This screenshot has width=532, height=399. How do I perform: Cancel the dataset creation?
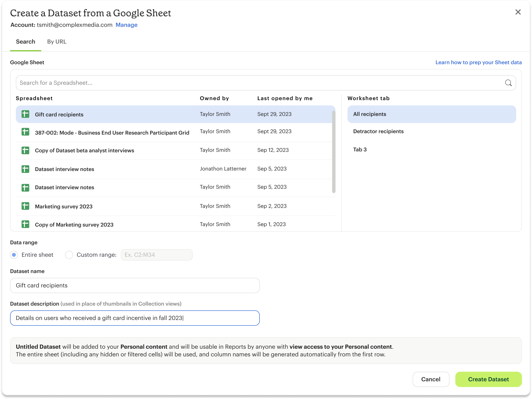430,379
